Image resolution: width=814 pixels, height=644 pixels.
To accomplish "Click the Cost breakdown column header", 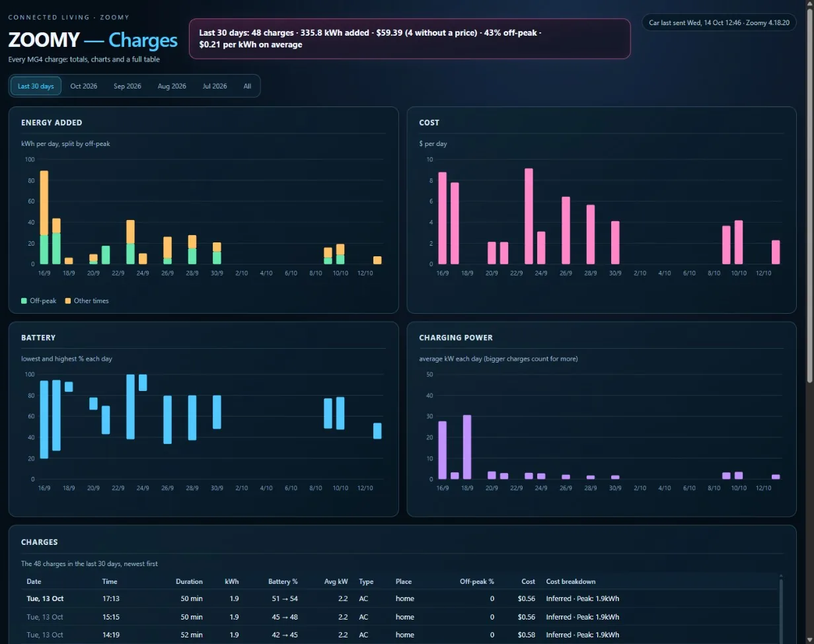I will [x=570, y=581].
